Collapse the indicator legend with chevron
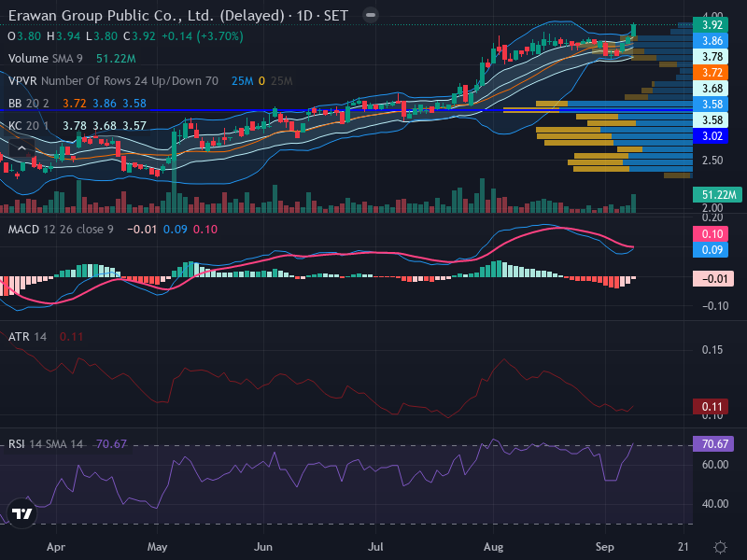 (x=21, y=148)
